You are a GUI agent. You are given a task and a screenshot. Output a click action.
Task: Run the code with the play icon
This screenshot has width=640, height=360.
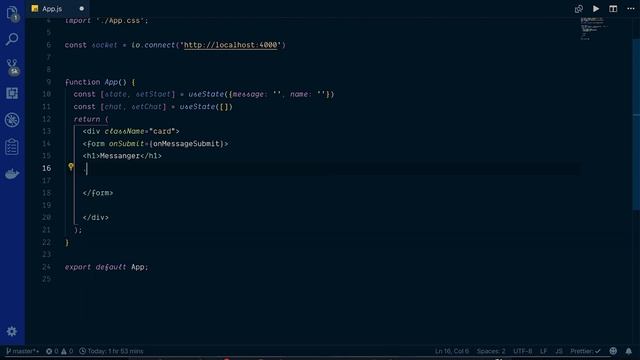tap(596, 9)
